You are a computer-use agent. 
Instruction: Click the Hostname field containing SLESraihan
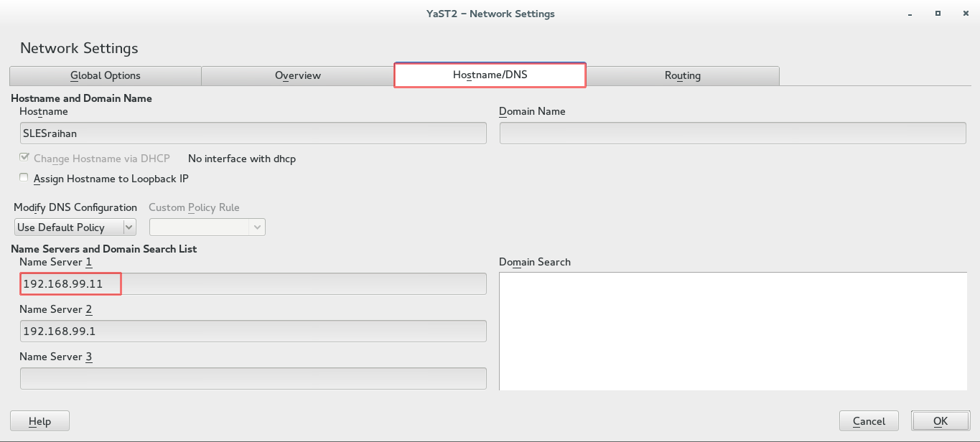point(253,133)
